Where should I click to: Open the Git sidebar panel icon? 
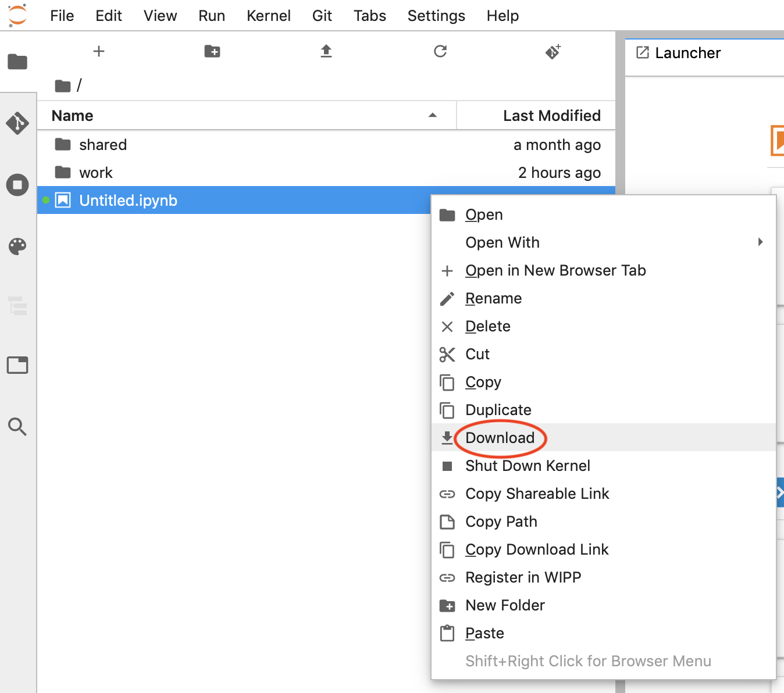(x=17, y=123)
